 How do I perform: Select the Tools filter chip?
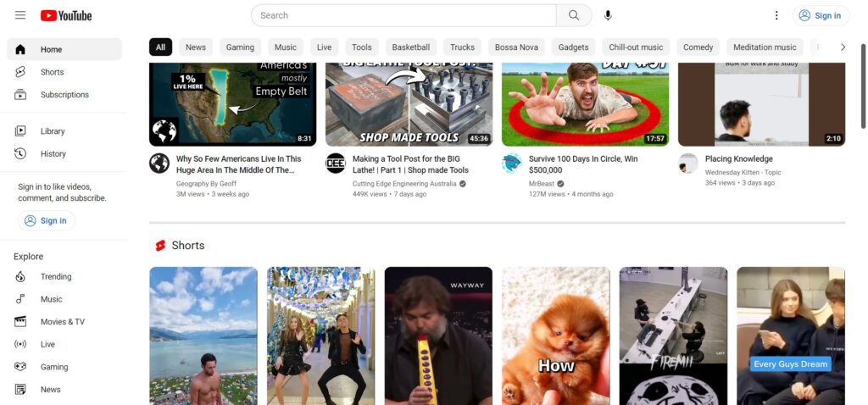click(x=362, y=47)
